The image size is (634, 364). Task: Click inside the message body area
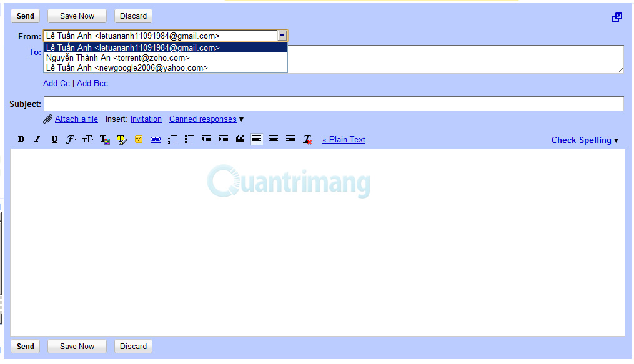[317, 242]
